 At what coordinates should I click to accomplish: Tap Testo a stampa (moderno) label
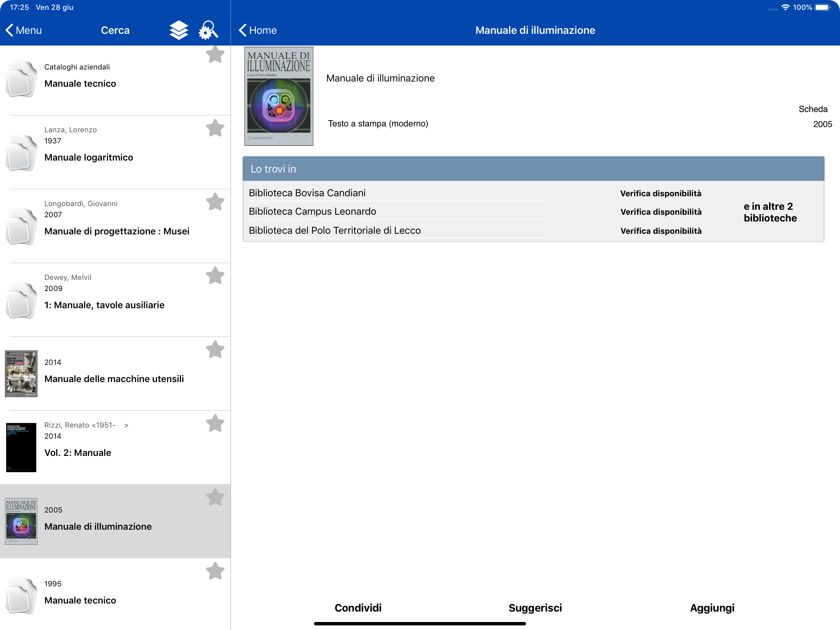[x=378, y=123]
